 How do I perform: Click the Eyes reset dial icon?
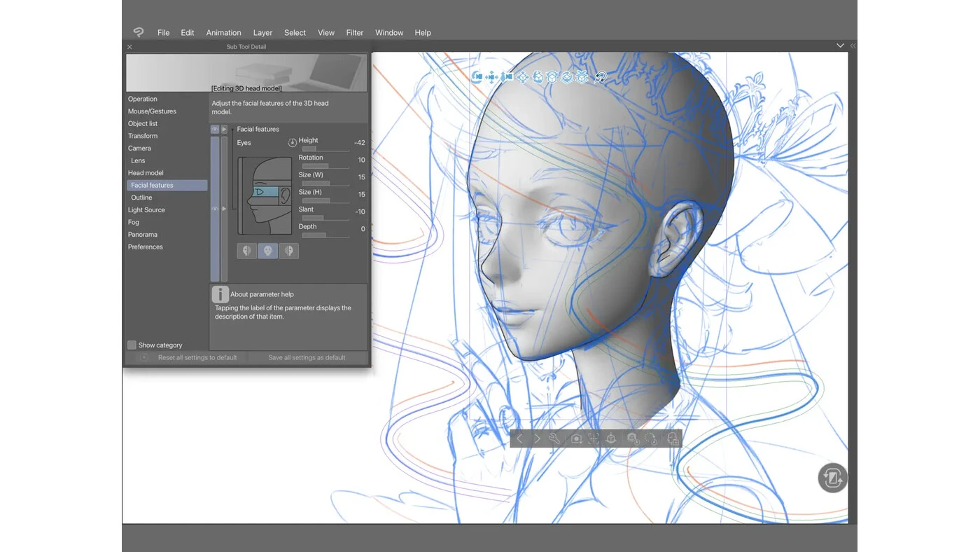tap(293, 142)
